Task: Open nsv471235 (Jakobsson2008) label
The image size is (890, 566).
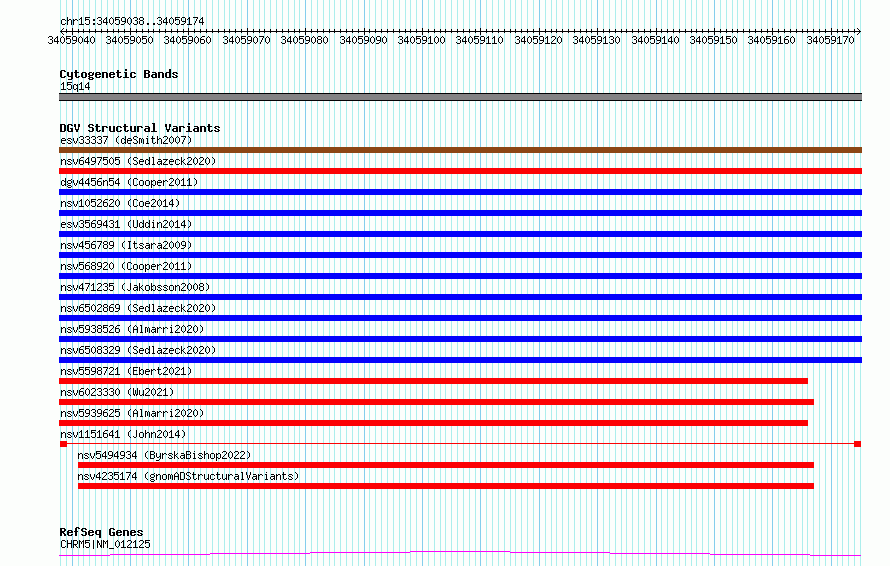Action: click(135, 287)
